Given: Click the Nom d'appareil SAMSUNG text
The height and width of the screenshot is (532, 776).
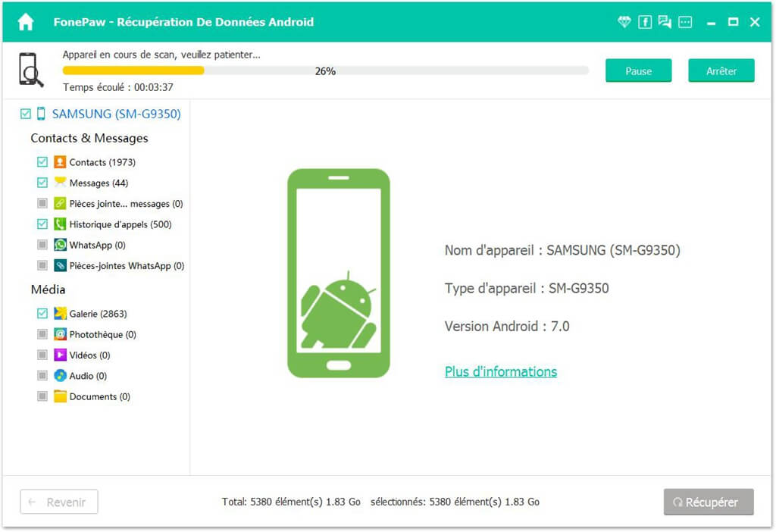Looking at the screenshot, I should pyautogui.click(x=562, y=250).
